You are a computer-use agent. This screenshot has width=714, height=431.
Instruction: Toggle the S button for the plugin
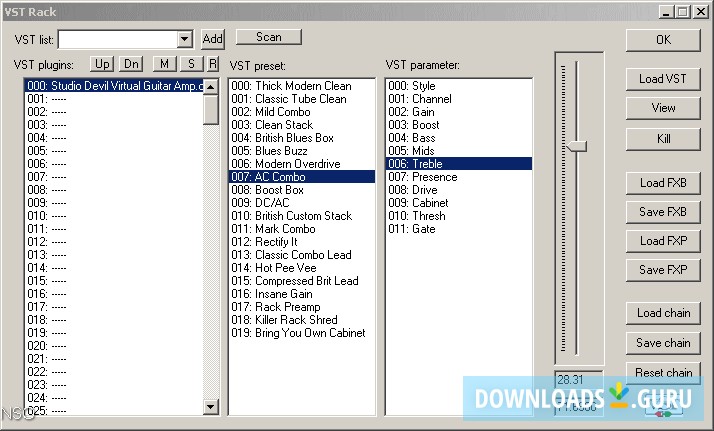[191, 64]
